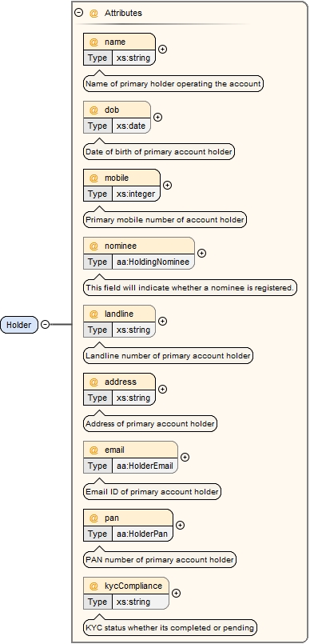Expand the kycCompliance attribute plus icon
Screen dimensions: 322x644
click(176, 593)
